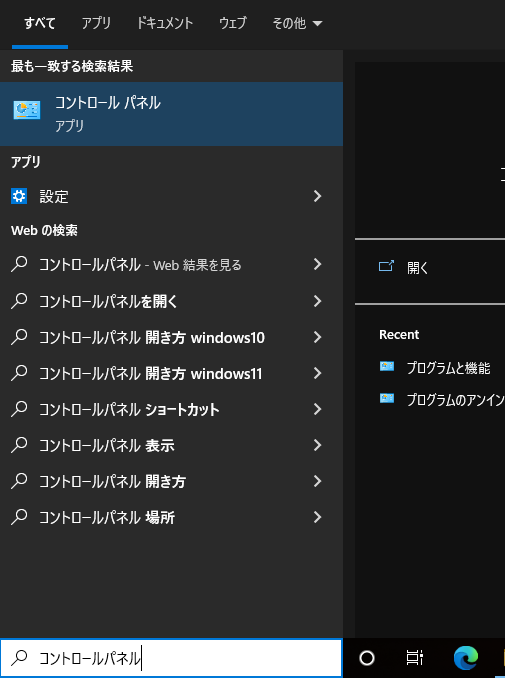This screenshot has height=678, width=505.
Task: Open Task View on the taskbar
Action: 415,658
